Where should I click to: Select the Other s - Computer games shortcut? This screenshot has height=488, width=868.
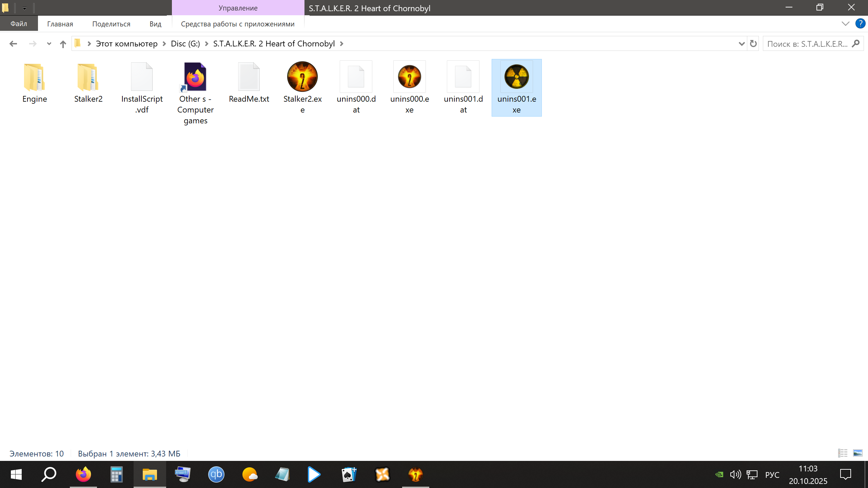click(195, 77)
